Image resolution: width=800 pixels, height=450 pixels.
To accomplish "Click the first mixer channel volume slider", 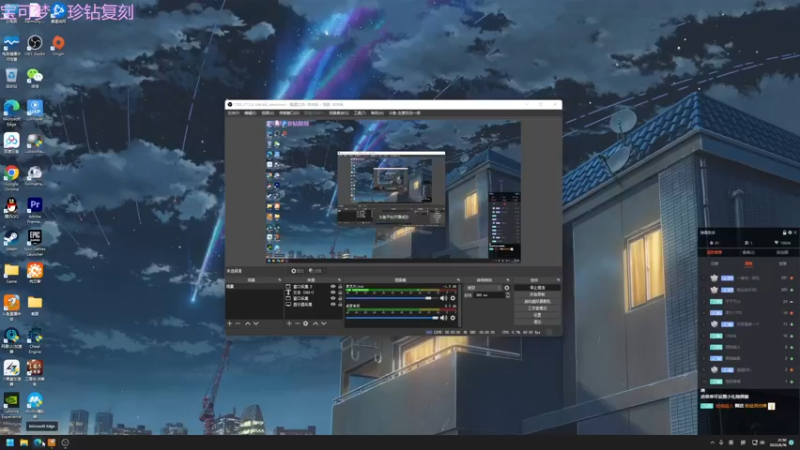I will [392, 298].
